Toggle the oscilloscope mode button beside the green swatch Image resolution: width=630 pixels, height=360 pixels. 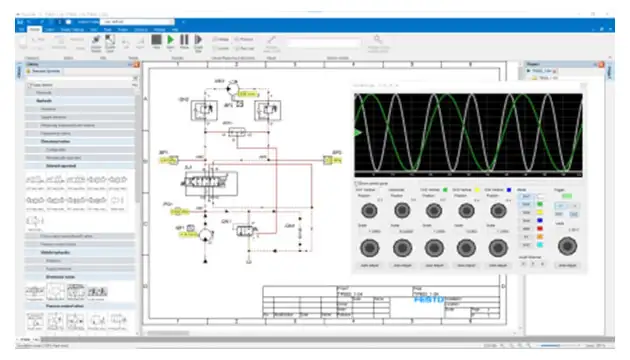coord(526,205)
